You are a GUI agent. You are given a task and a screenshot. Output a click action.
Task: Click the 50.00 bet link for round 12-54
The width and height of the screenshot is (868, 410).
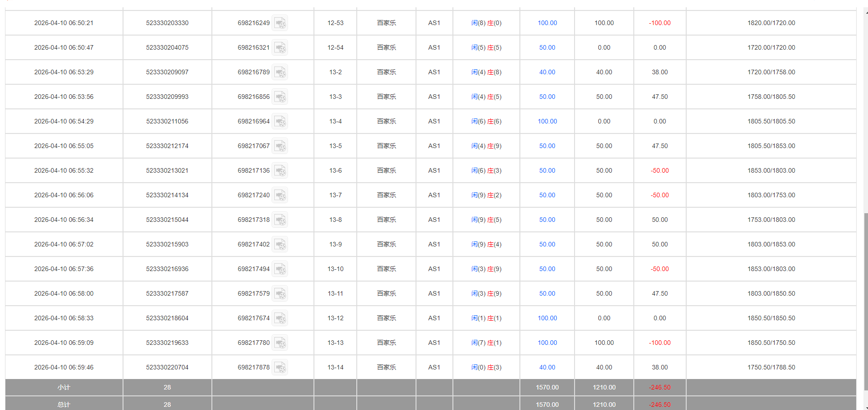[x=547, y=47]
